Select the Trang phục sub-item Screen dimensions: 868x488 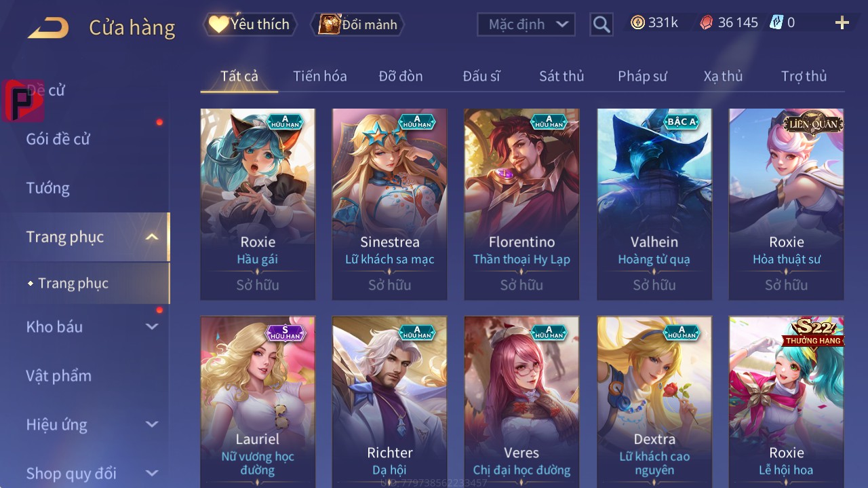coord(73,283)
